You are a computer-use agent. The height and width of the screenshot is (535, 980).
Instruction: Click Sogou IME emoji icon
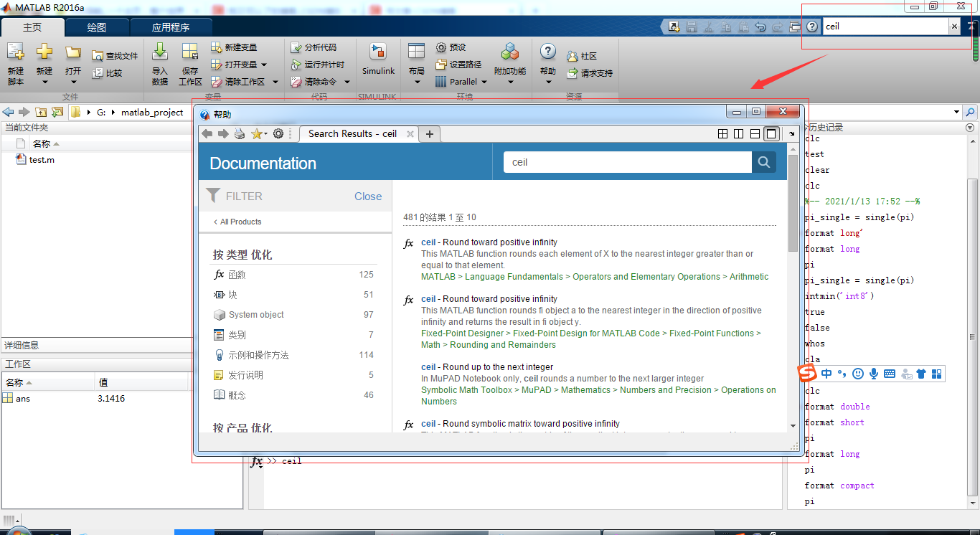point(858,374)
